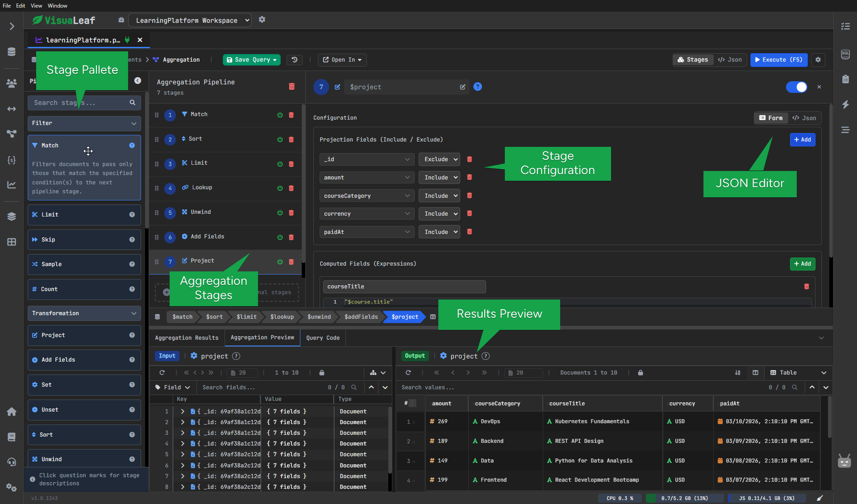Viewport: 857px width, 504px height.
Task: Open the JSON braces sidebar icon
Action: click(x=12, y=160)
